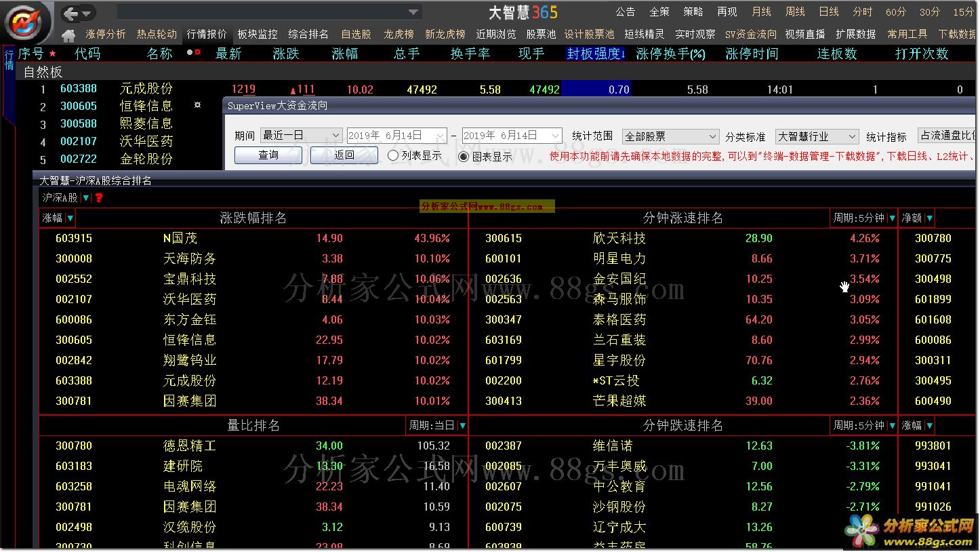Switch chart period to 周线
This screenshot has height=552, width=980.
tap(795, 12)
